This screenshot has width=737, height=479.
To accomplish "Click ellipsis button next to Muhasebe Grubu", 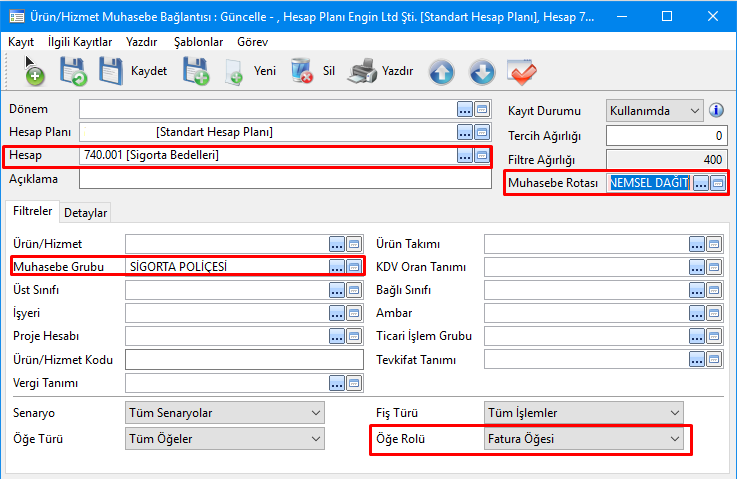I will point(336,266).
